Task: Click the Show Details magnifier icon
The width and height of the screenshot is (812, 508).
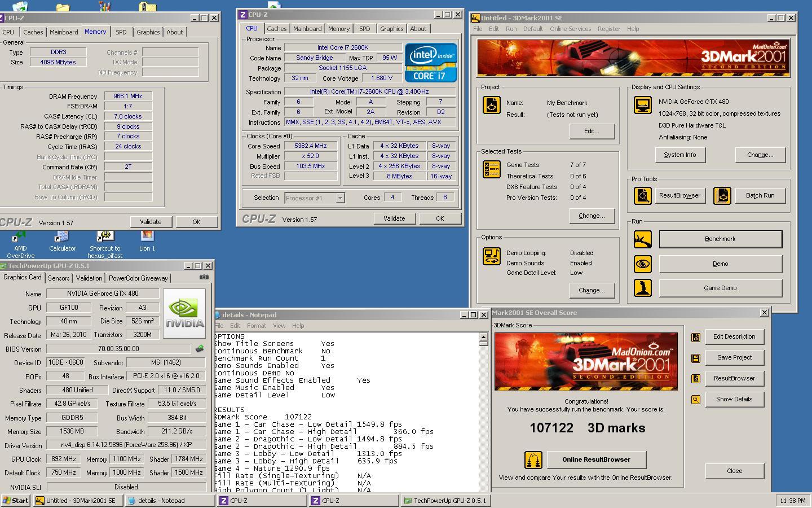Action: pyautogui.click(x=696, y=400)
